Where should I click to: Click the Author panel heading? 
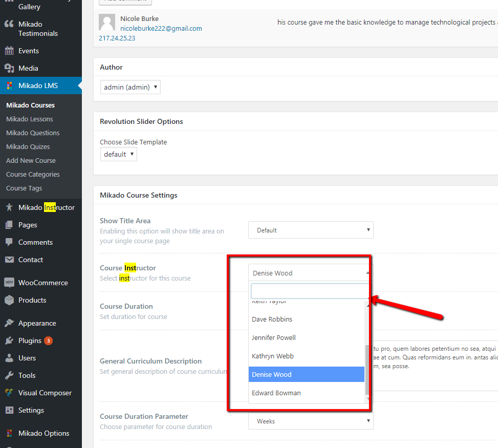pyautogui.click(x=111, y=67)
